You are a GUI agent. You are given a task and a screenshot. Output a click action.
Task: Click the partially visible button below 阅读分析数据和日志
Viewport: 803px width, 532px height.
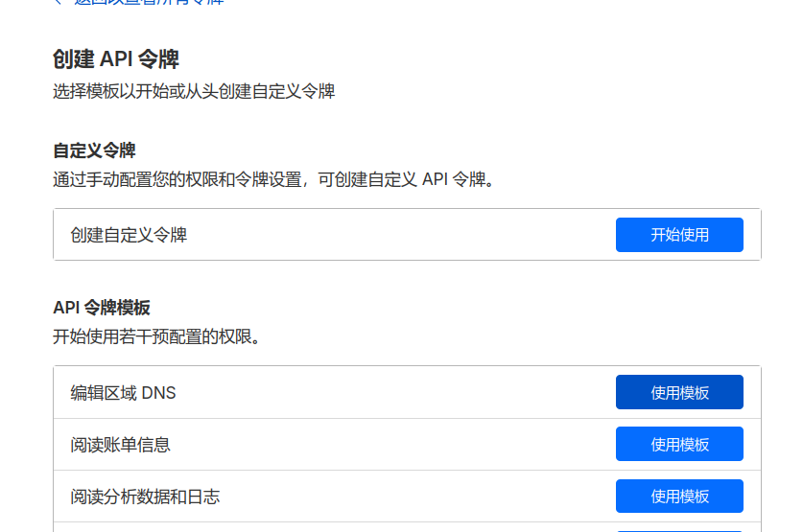tap(679, 529)
